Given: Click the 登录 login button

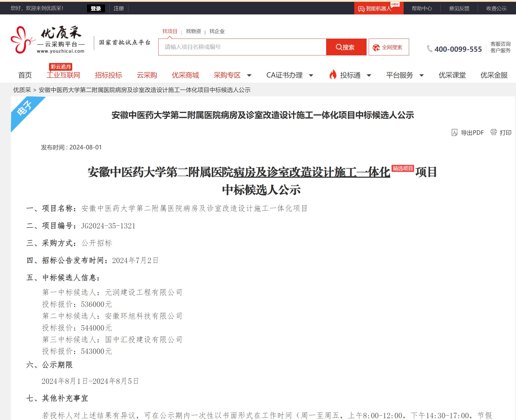Looking at the screenshot, I should 96,8.
